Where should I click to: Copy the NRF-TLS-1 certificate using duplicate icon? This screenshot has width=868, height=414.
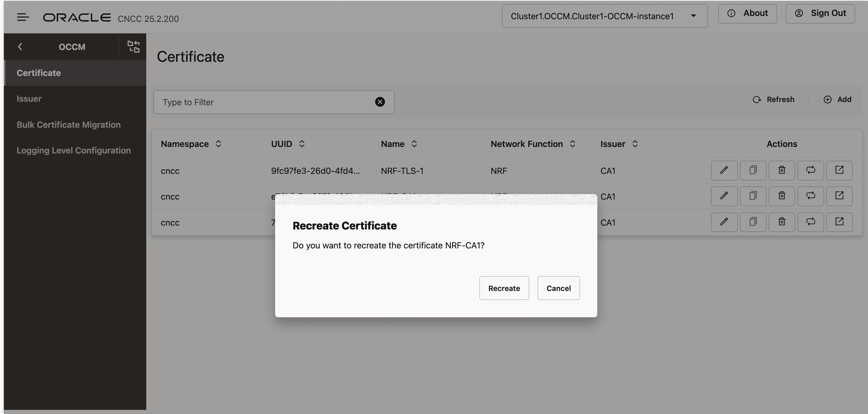(x=753, y=170)
